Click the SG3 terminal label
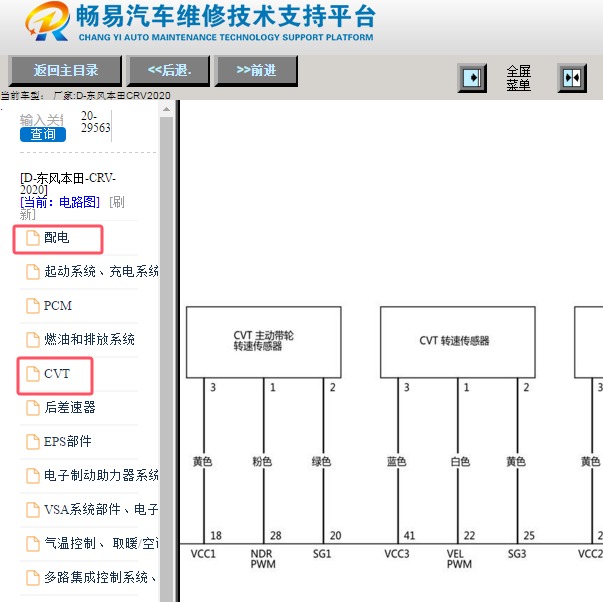The width and height of the screenshot is (603, 602). point(517,554)
